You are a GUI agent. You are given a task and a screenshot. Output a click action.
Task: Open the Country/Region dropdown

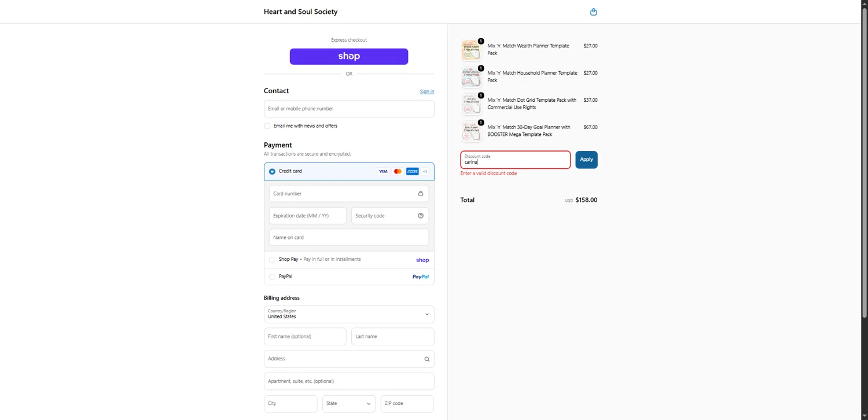[x=349, y=314]
